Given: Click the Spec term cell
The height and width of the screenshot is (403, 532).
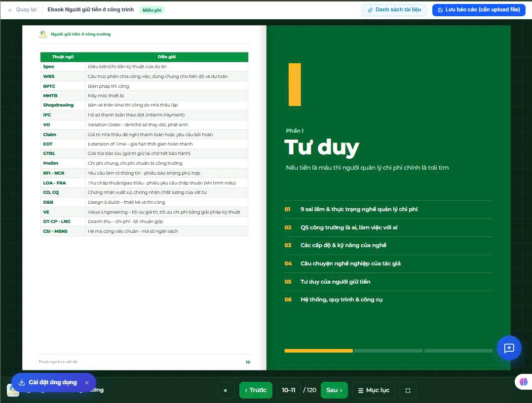Looking at the screenshot, I should coord(63,67).
